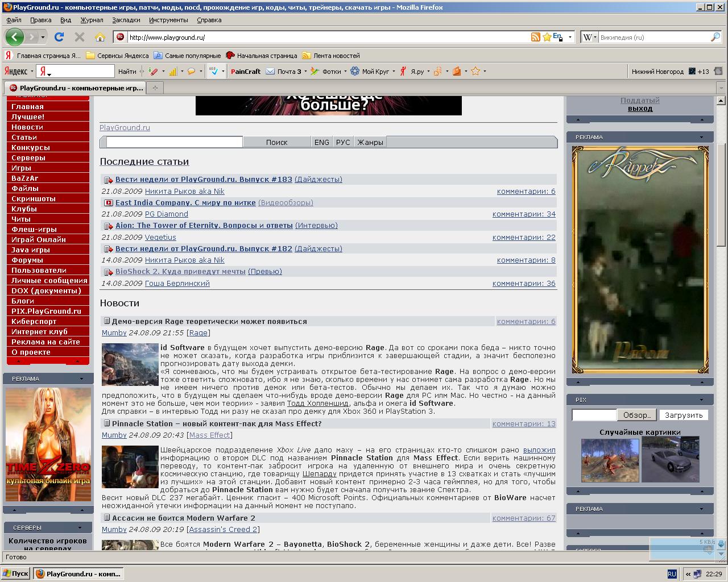Select the PlayGround.ru browser tab
Viewport: 728px width, 582px height.
[x=75, y=88]
